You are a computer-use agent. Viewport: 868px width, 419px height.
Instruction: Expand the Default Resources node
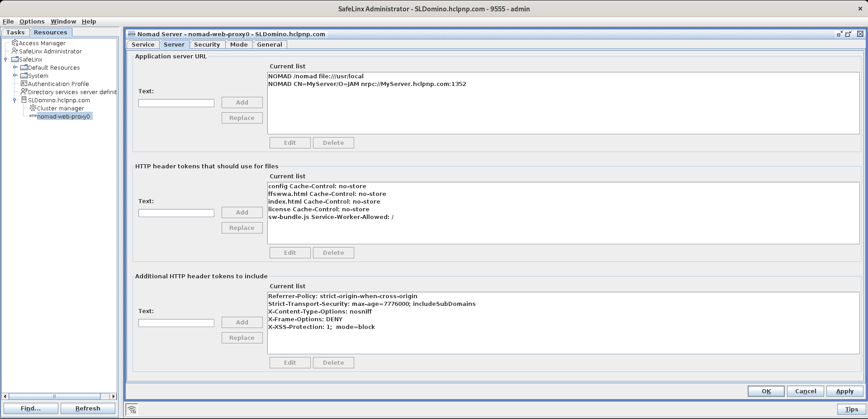(15, 67)
